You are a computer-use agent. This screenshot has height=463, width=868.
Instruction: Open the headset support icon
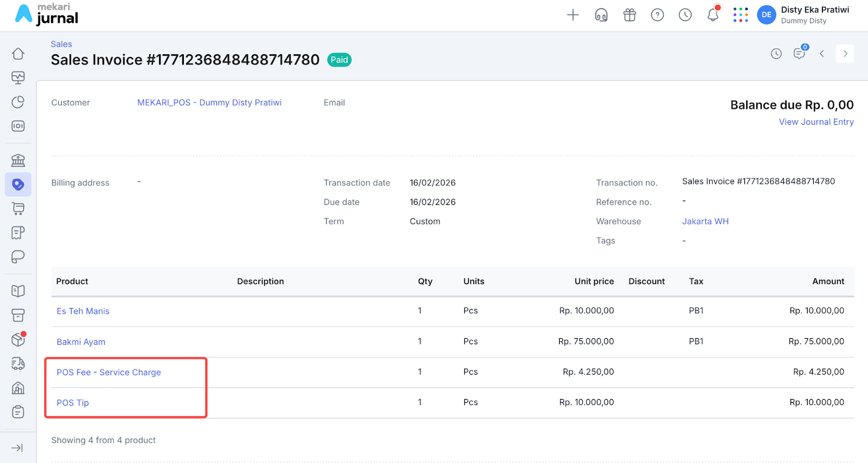(601, 15)
